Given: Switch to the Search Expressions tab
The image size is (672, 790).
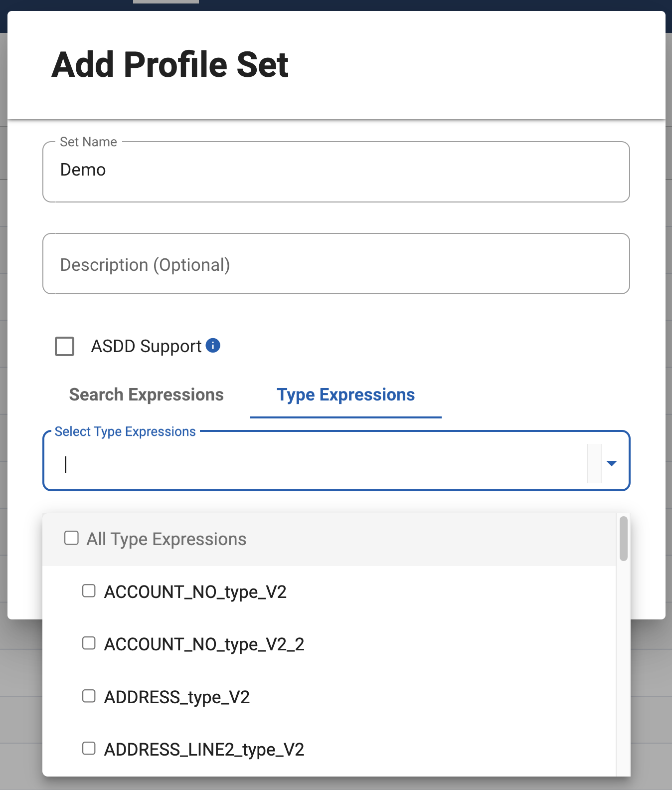Looking at the screenshot, I should coord(146,395).
